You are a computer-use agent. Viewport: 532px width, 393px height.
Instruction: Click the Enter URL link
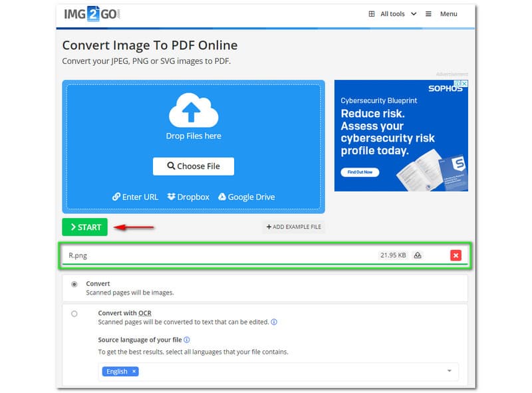coord(136,197)
